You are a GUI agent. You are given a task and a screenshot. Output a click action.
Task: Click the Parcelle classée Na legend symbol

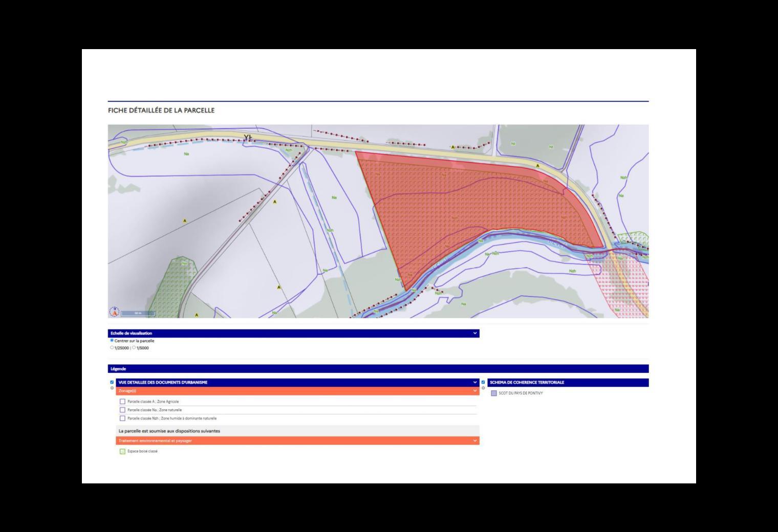click(122, 410)
